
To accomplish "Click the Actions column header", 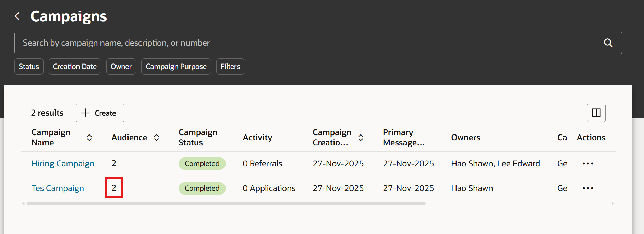I will [x=591, y=138].
